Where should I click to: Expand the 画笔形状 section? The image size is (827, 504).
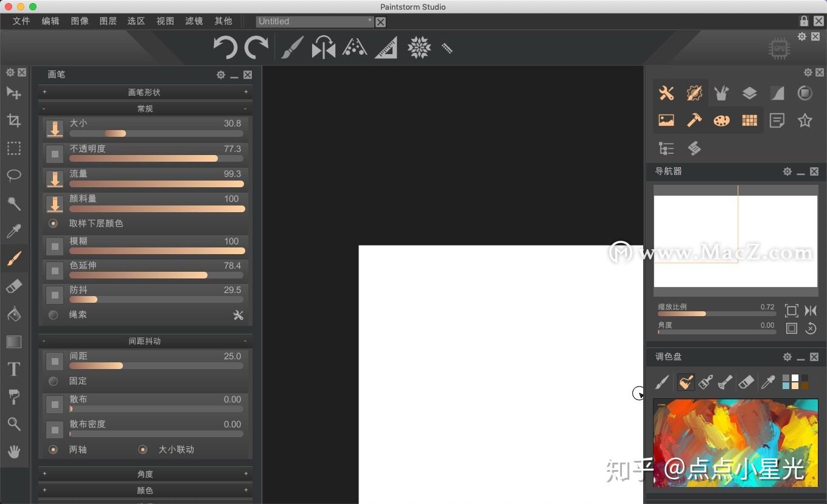[x=144, y=92]
